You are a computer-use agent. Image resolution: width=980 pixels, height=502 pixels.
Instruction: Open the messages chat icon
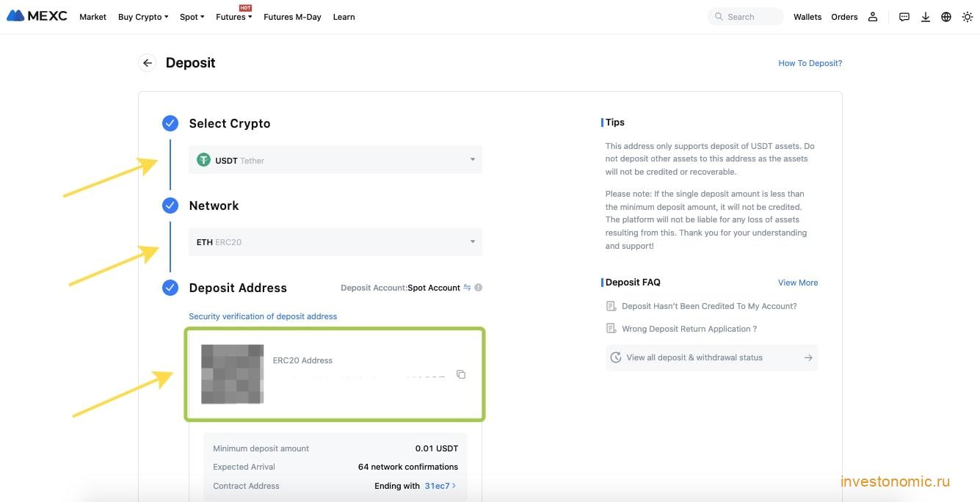click(904, 17)
